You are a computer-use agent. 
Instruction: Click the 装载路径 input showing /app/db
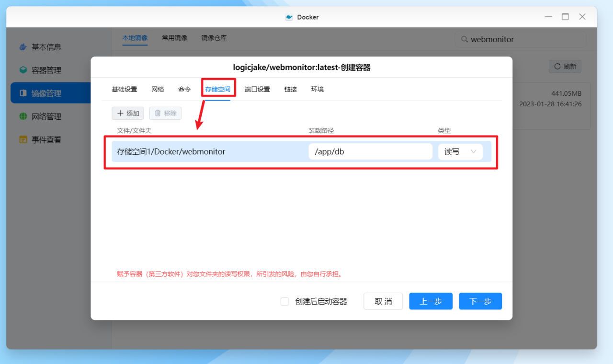tap(370, 151)
